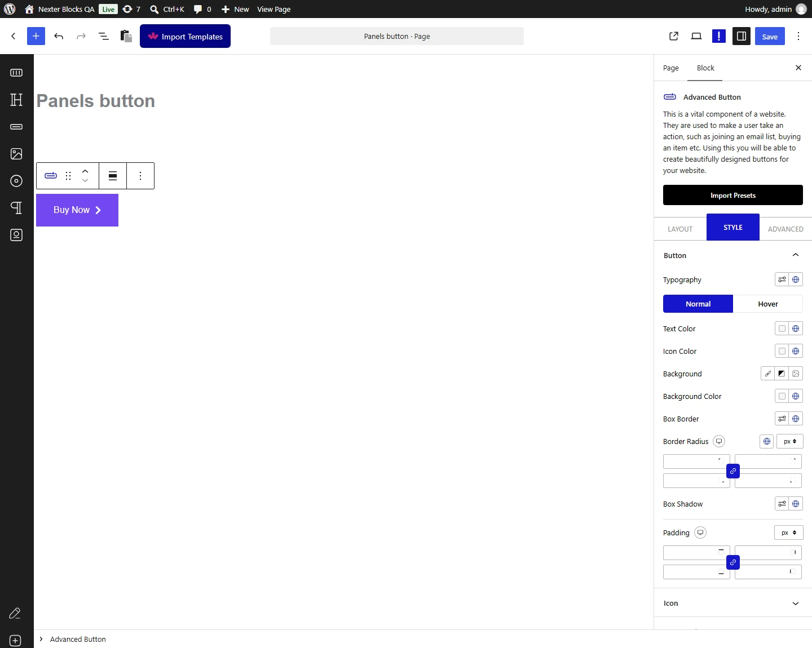The width and height of the screenshot is (812, 648).
Task: Click Import Presets button
Action: pyautogui.click(x=733, y=195)
